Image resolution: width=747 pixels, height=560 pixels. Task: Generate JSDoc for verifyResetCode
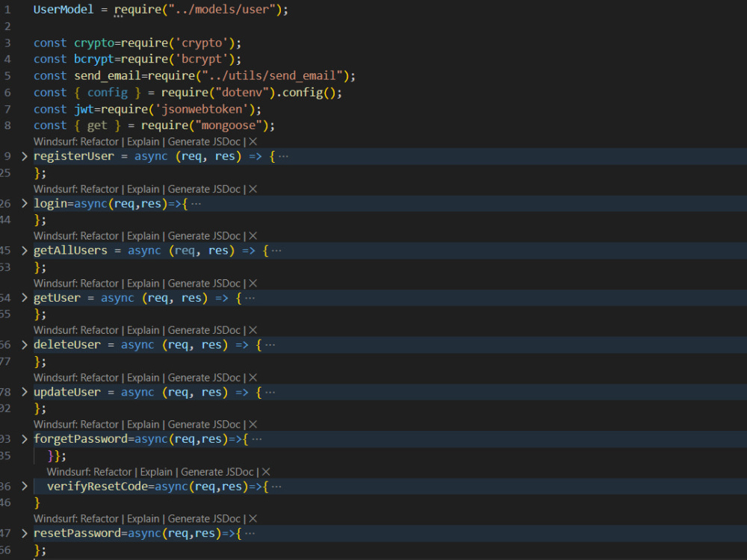[217, 472]
